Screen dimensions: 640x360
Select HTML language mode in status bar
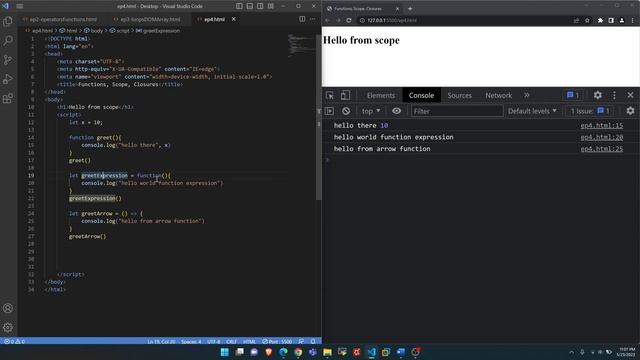pos(249,341)
